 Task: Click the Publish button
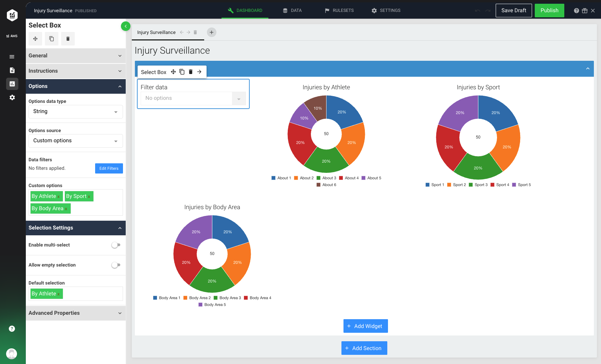coord(549,11)
